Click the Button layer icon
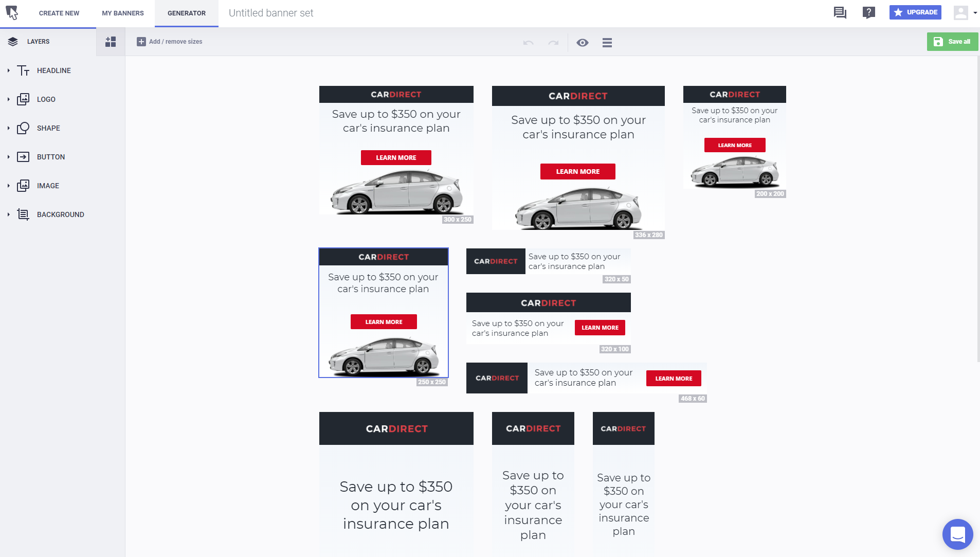This screenshot has width=980, height=557. pos(23,157)
